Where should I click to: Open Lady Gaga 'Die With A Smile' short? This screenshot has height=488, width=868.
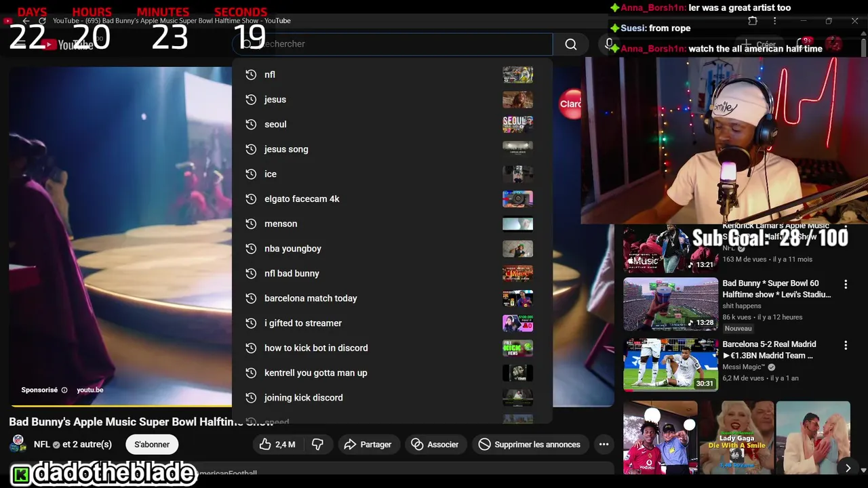pyautogui.click(x=736, y=437)
